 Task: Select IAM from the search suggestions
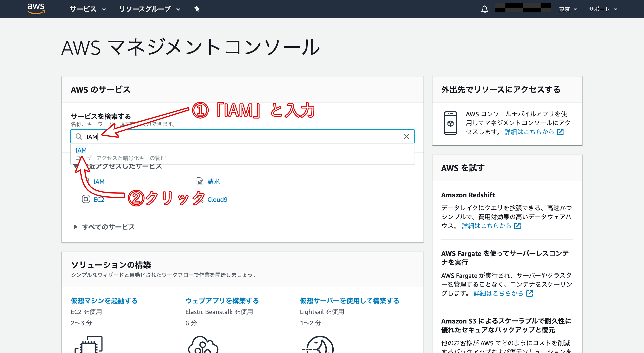click(81, 150)
